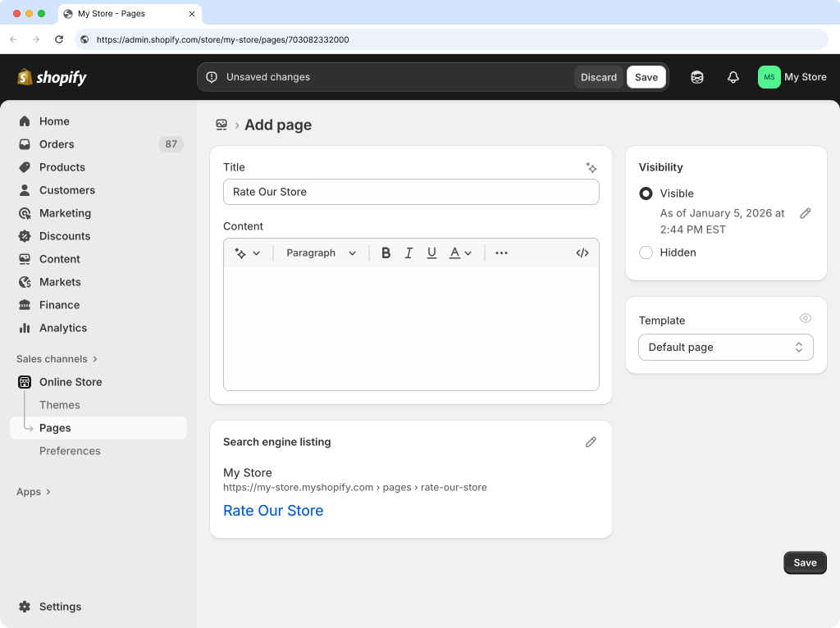Generate title text with the AI sparkle icon
Viewport: 840px width, 628px height.
point(591,167)
